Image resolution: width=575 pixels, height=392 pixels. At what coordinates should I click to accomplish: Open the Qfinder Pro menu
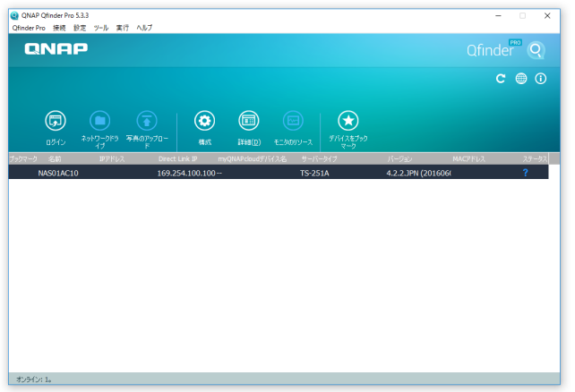pyautogui.click(x=29, y=28)
